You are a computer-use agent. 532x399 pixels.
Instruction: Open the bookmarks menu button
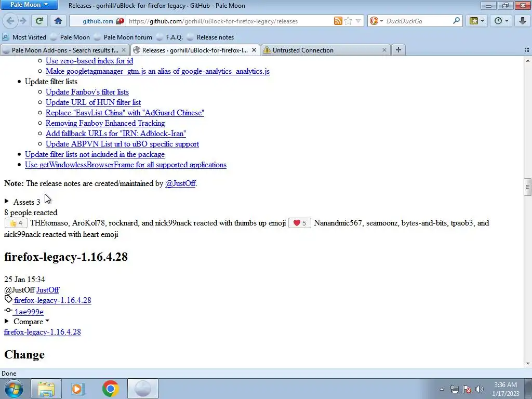[477, 21]
